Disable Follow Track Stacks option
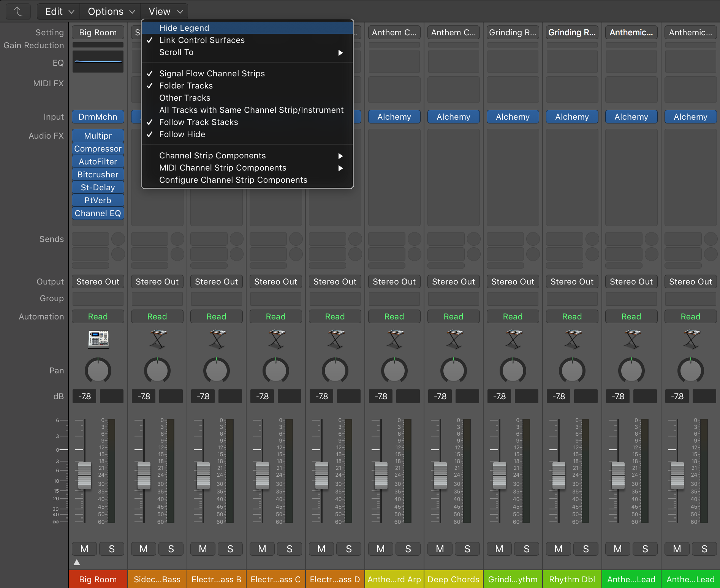The image size is (720, 588). point(198,122)
